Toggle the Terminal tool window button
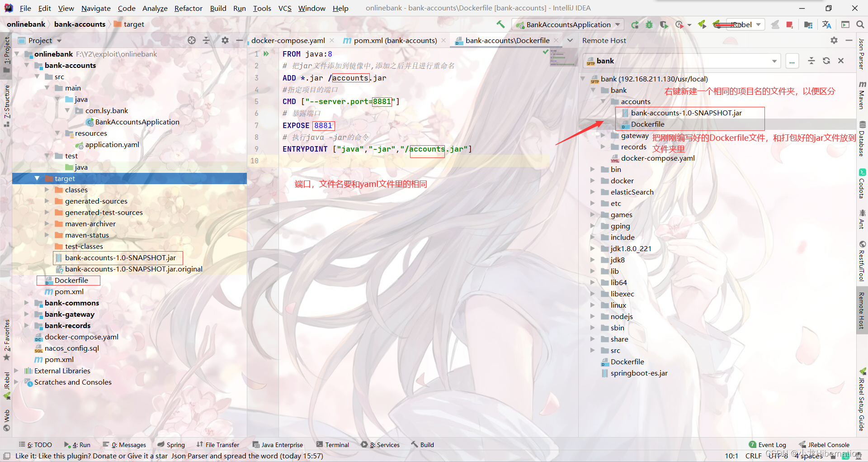This screenshot has height=462, width=868. (x=333, y=445)
